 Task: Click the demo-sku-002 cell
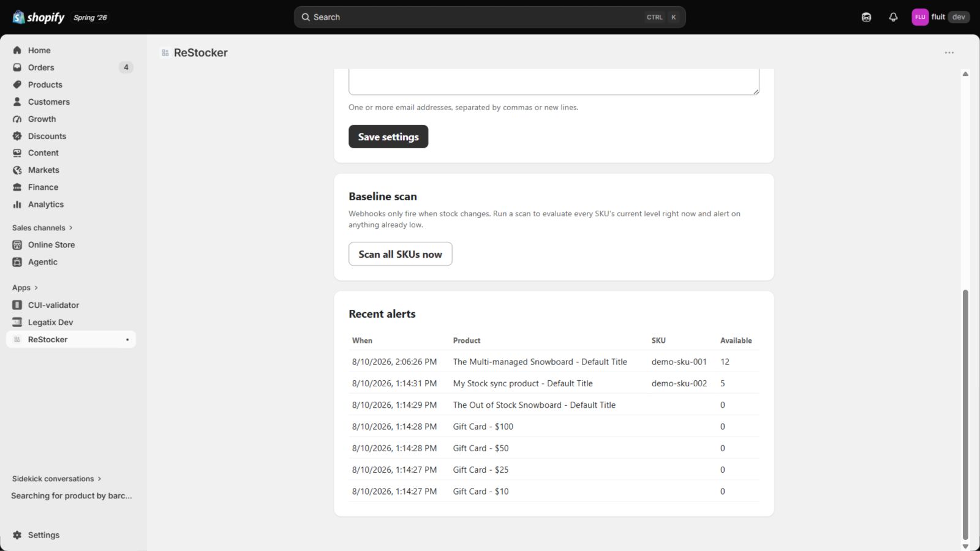679,383
